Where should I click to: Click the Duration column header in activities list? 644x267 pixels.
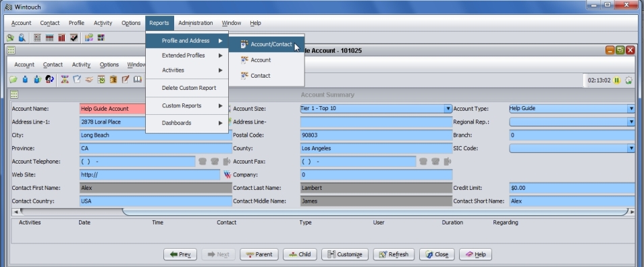click(x=452, y=222)
